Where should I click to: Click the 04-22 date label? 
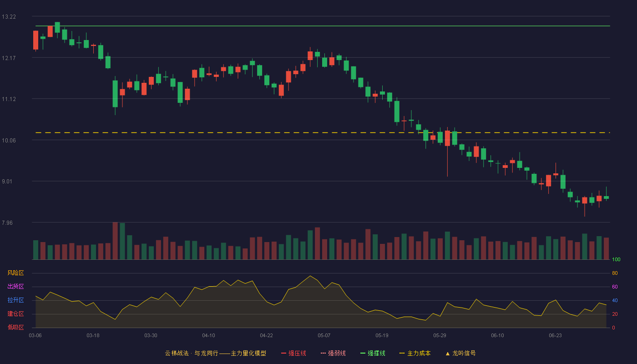(x=266, y=335)
